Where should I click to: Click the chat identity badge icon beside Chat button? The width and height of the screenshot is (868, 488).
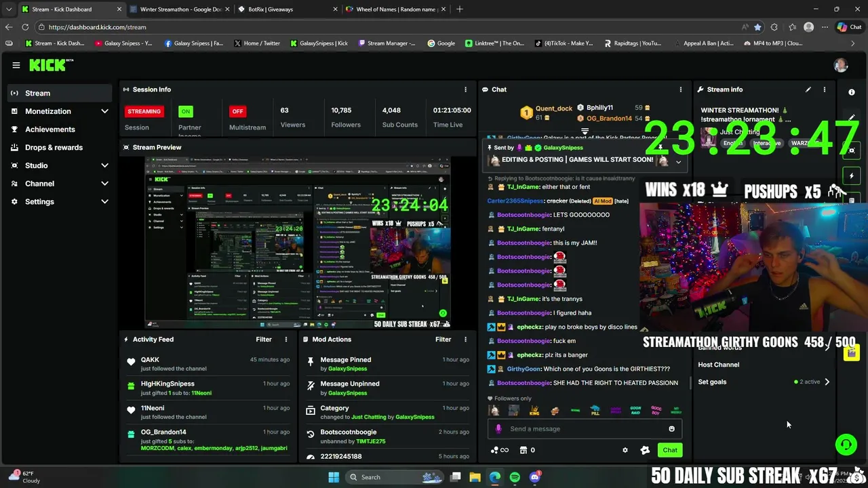(645, 450)
